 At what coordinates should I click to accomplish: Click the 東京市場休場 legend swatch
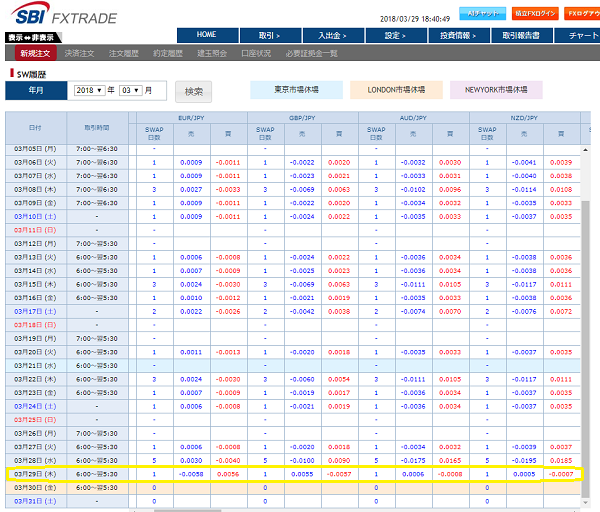pos(297,90)
